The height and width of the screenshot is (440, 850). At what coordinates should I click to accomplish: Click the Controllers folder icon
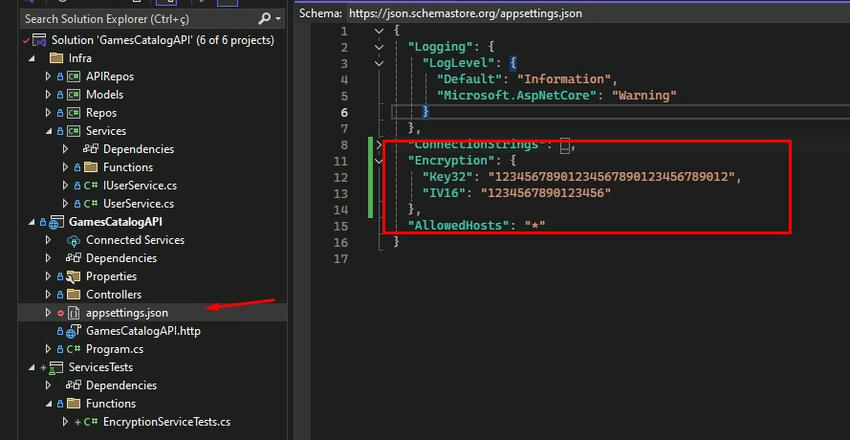[x=73, y=294]
